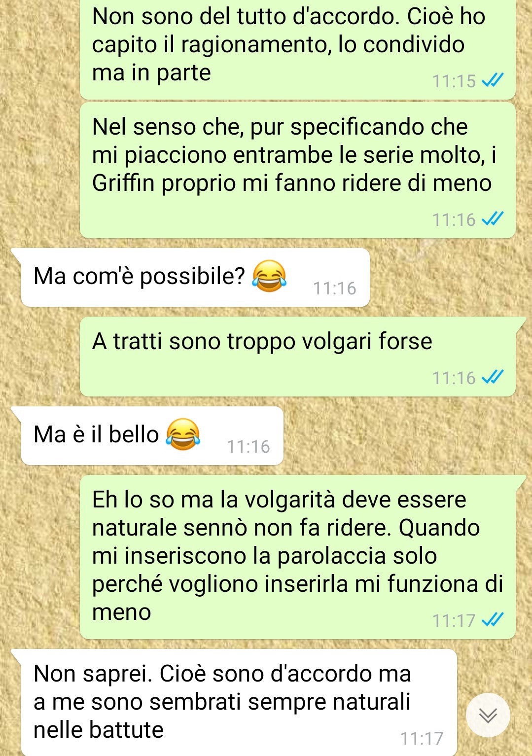Tap the blue read checkmarks at 11:15
The image size is (532, 756).
point(493,80)
